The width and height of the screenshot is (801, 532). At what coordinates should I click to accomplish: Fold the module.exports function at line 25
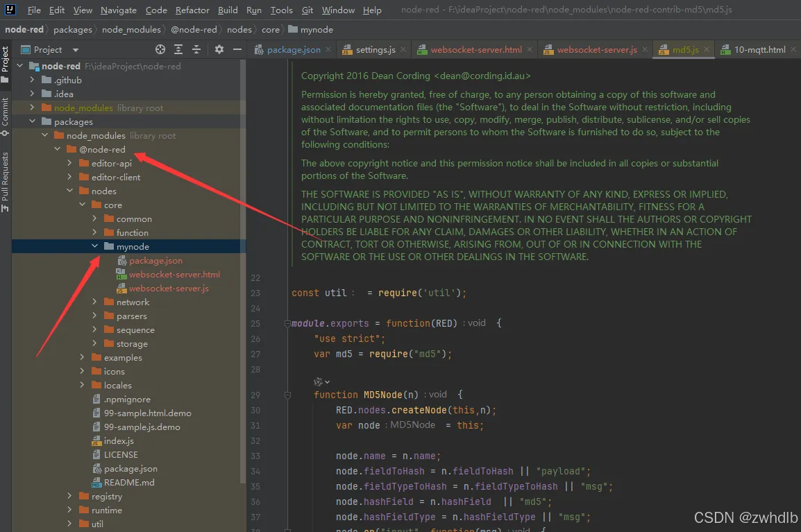pos(287,323)
